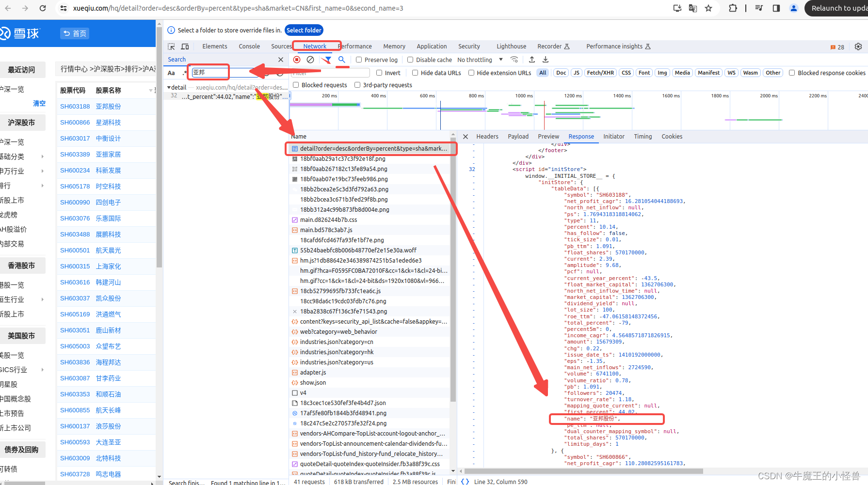Open 股票名称 column sort dropdown
868x485 pixels.
pyautogui.click(x=150, y=91)
